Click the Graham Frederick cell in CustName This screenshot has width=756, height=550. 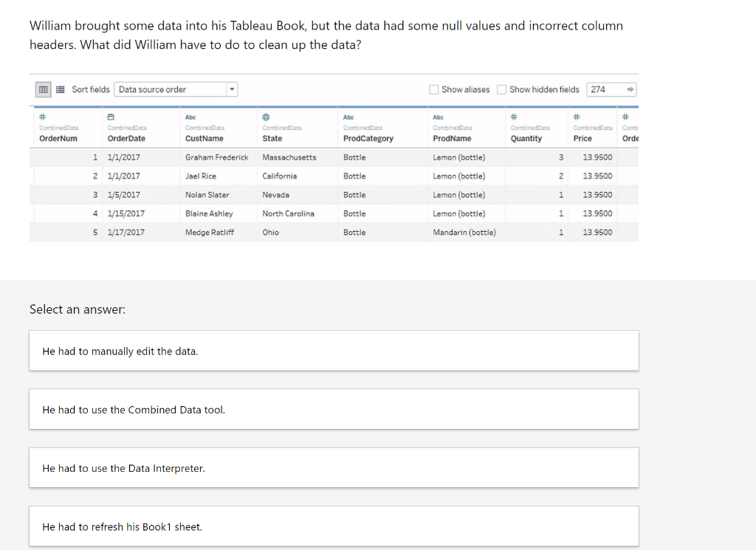coord(218,157)
